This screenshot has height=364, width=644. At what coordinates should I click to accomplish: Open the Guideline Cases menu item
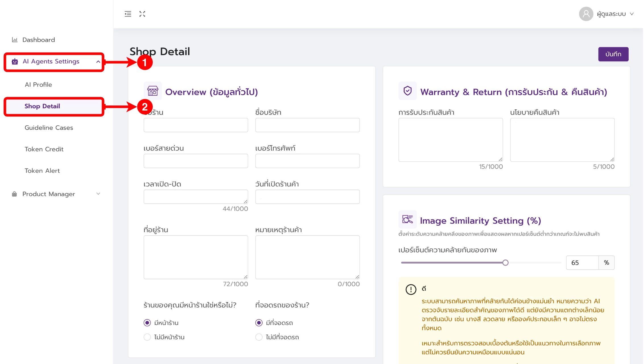tap(49, 128)
